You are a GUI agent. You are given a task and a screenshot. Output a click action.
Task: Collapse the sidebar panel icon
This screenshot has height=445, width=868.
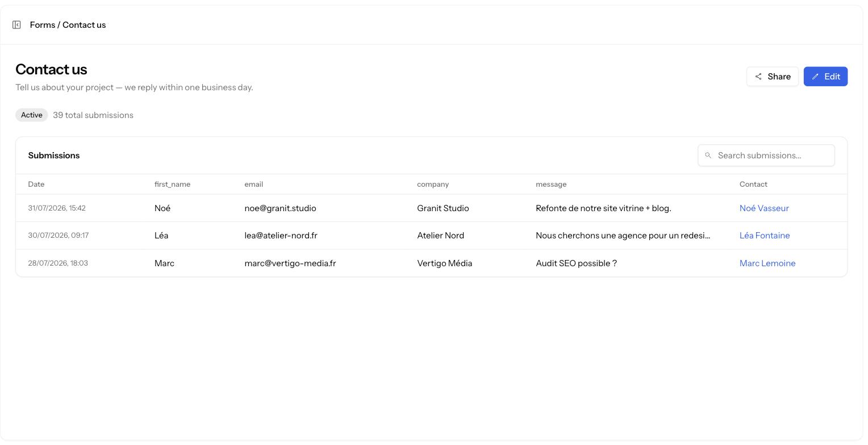[16, 25]
